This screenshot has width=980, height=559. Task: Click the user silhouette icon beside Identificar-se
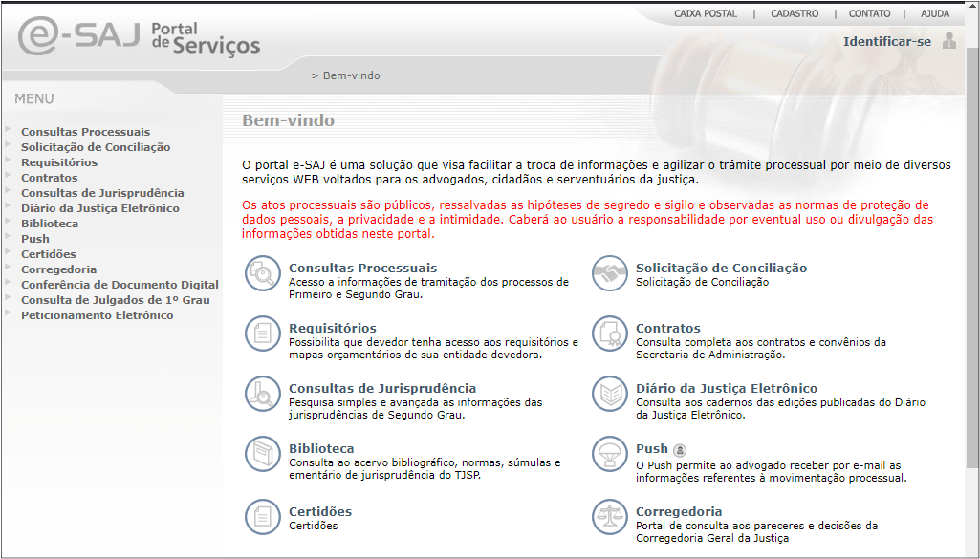coord(949,40)
